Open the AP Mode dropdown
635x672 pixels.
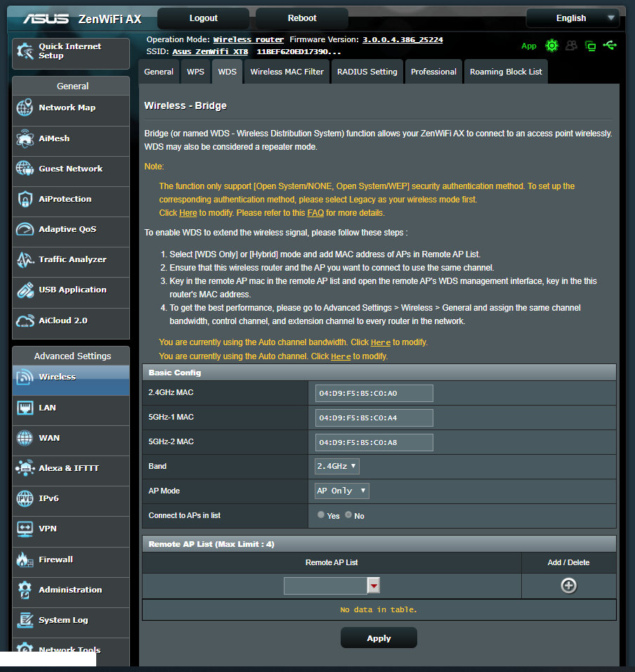[x=341, y=491]
